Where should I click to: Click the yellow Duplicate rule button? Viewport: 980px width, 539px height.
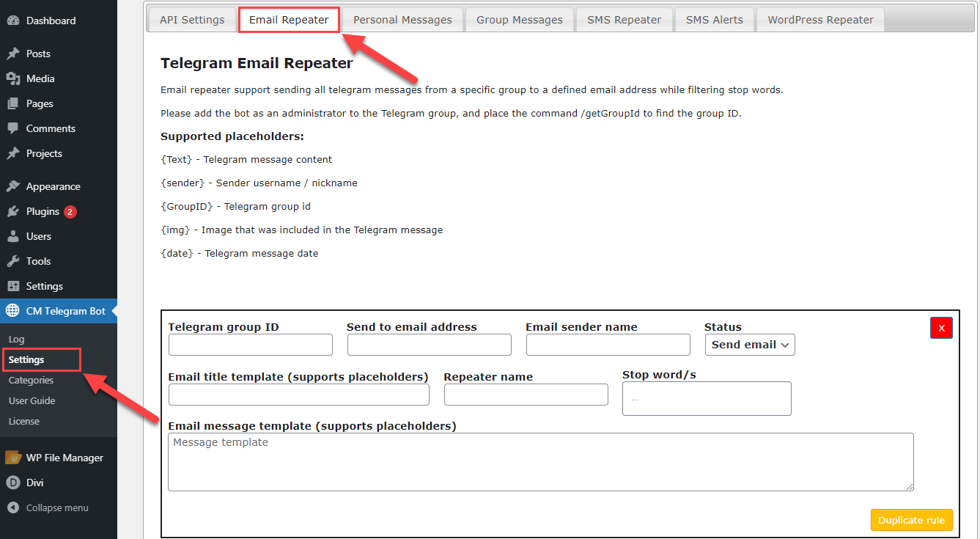(911, 520)
